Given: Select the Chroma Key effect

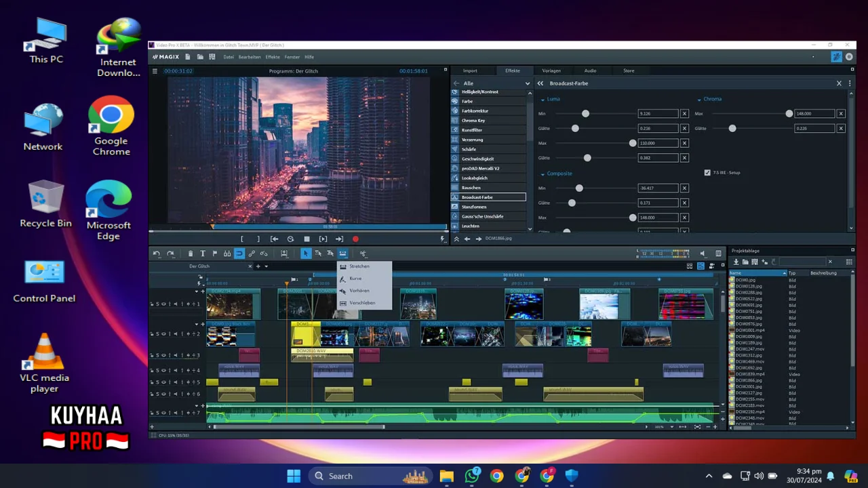Looking at the screenshot, I should click(488, 121).
